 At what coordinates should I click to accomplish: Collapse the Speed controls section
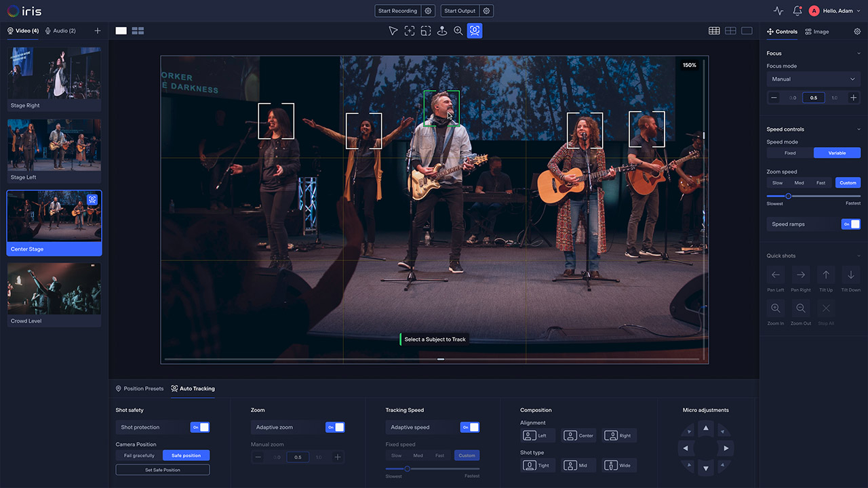pyautogui.click(x=859, y=129)
